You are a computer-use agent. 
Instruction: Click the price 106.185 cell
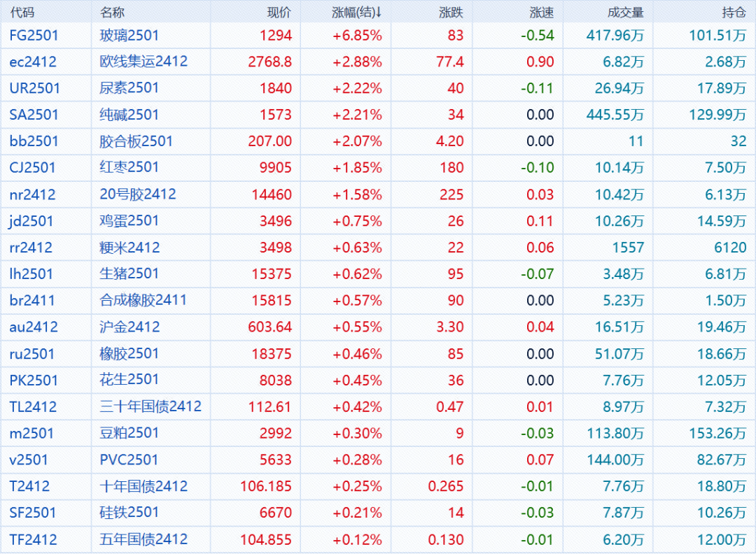point(266,487)
